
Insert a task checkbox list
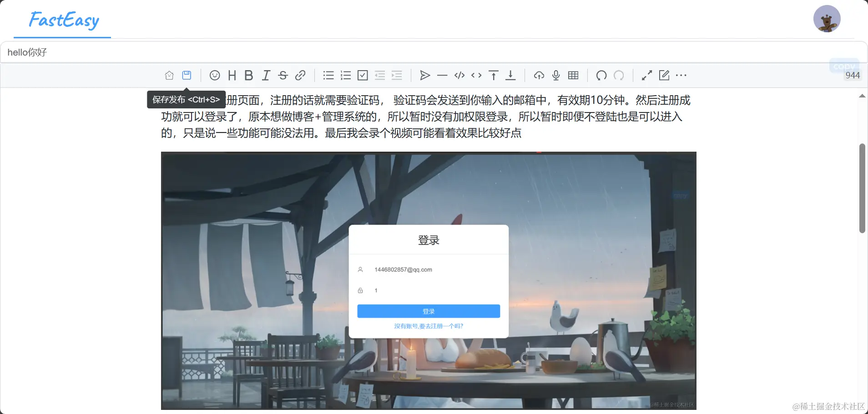[363, 75]
